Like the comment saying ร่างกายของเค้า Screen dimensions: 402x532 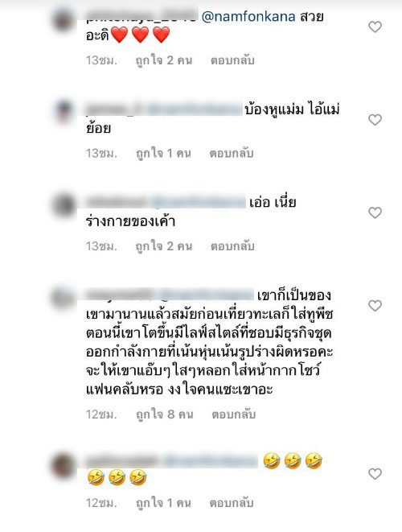click(x=375, y=212)
